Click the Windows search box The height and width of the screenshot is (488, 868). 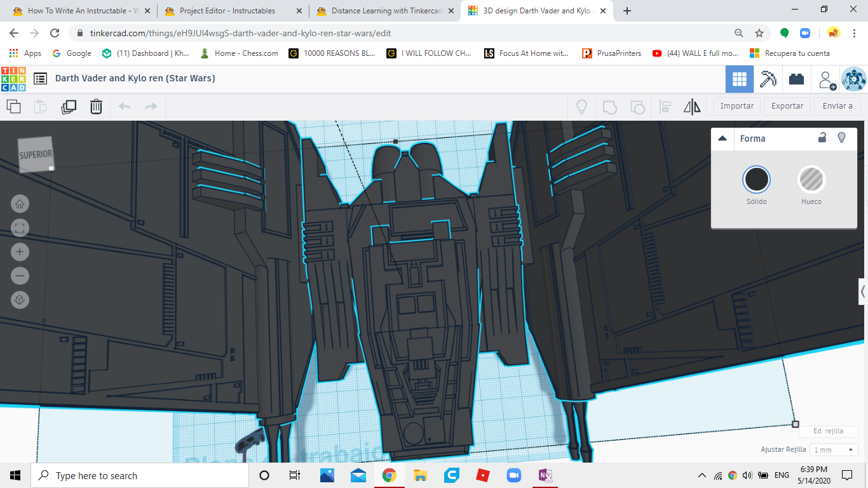coord(140,475)
